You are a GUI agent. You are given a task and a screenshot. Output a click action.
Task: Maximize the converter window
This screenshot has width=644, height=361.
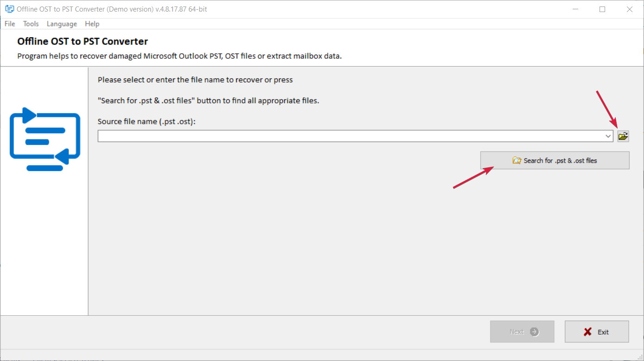pyautogui.click(x=602, y=9)
